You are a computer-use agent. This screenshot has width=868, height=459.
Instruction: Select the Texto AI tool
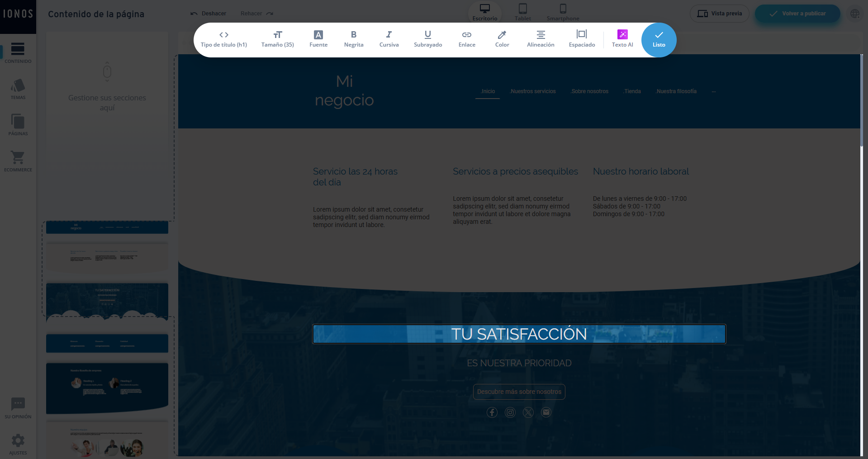[x=622, y=38]
